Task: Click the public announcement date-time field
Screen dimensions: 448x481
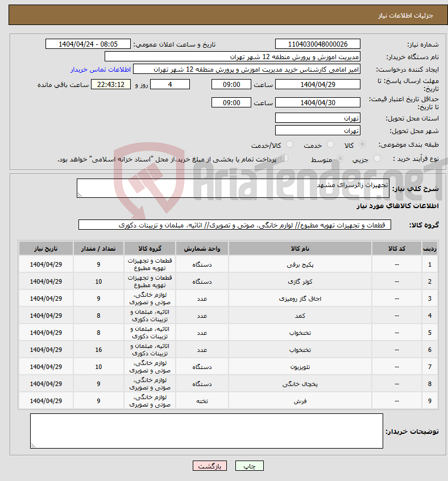Action: coord(88,44)
